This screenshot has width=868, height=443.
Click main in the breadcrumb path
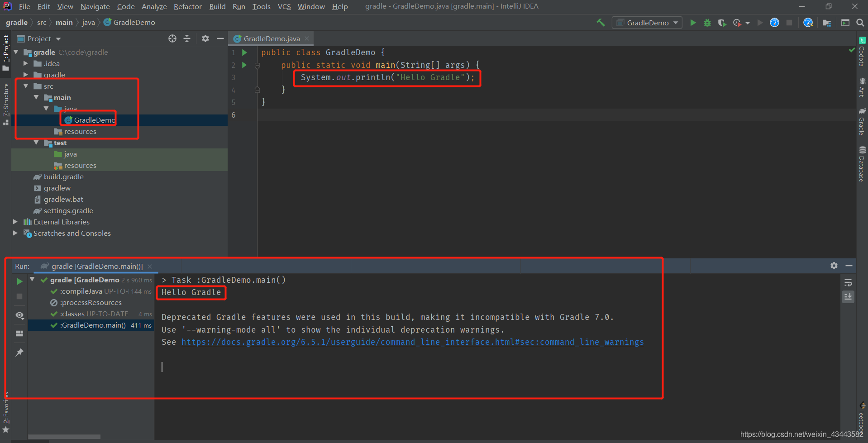(64, 22)
